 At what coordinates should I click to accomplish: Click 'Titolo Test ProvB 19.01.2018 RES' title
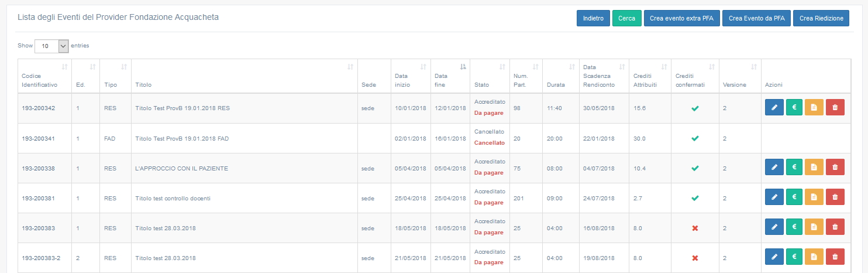pyautogui.click(x=182, y=108)
